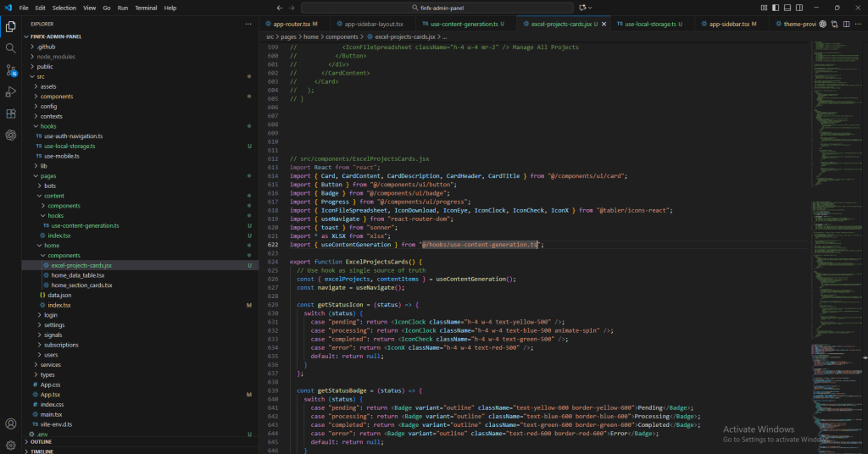Open the Accounts icon in activity bar

[11, 424]
